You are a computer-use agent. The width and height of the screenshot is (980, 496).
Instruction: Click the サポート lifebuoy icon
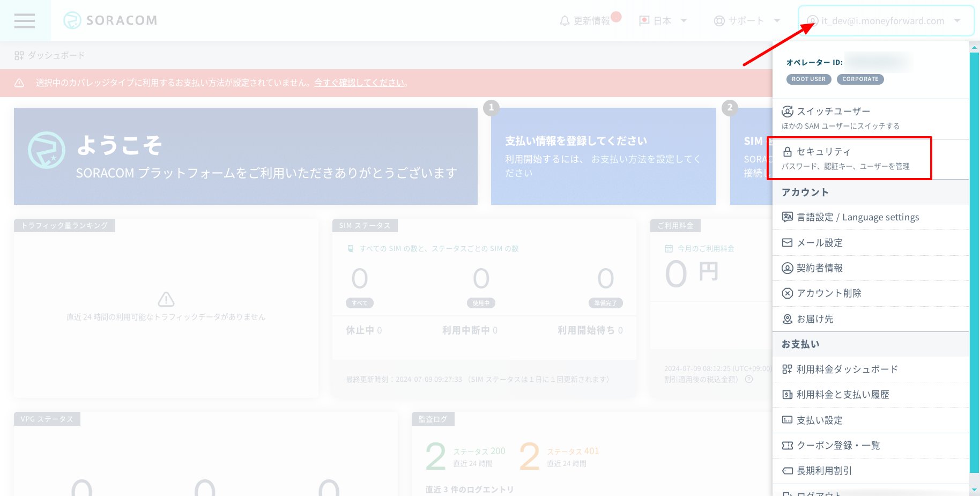[x=719, y=21]
